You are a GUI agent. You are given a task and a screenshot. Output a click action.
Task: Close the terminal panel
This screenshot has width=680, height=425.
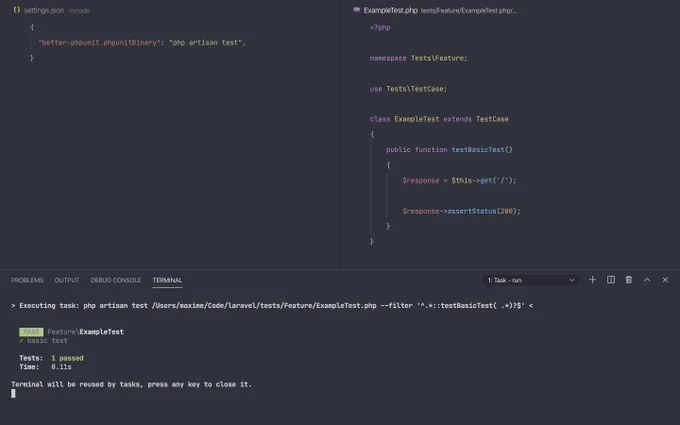pos(665,280)
